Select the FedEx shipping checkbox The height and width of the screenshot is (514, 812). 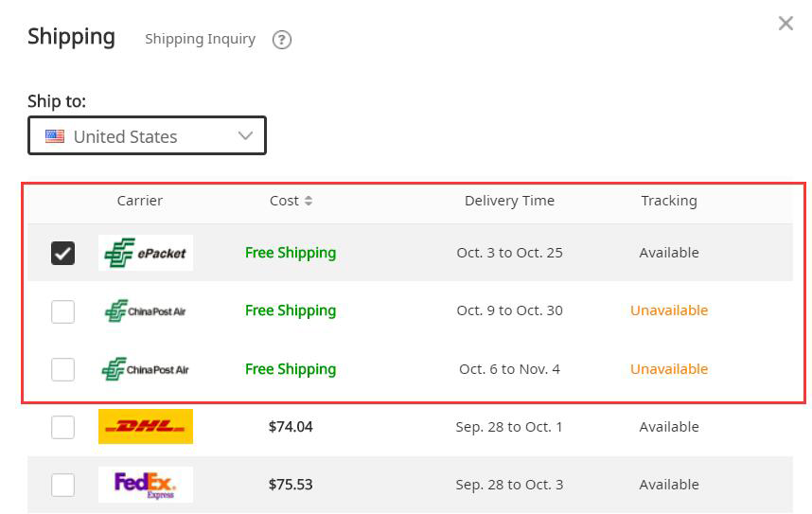[62, 485]
